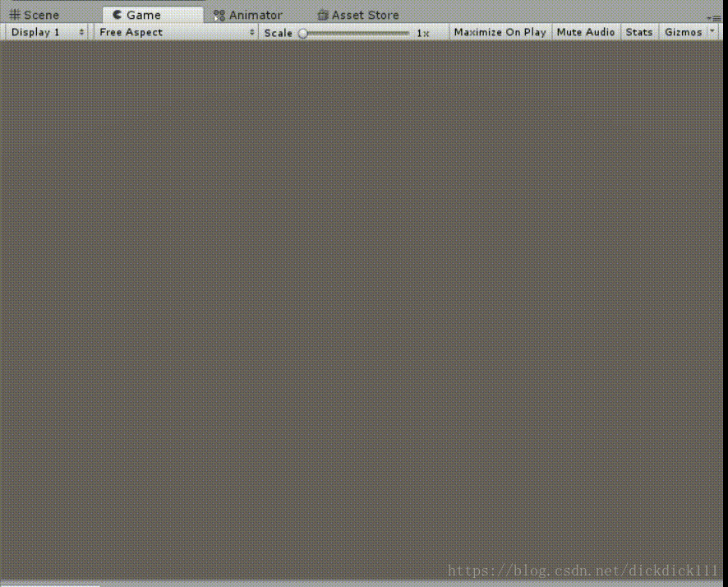Viewport: 728px width, 587px height.
Task: Toggle the Stats overlay
Action: pos(639,32)
